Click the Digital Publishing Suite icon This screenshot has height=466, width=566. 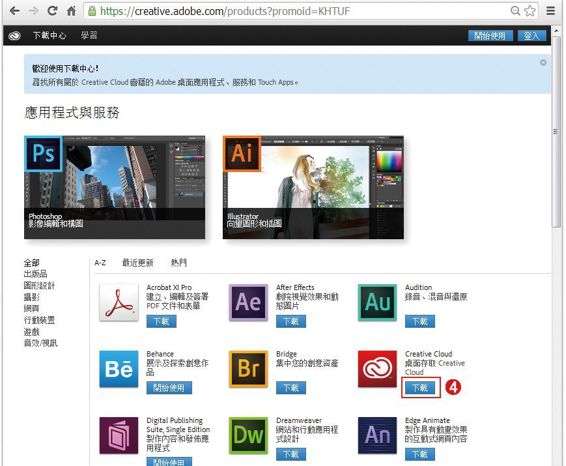(x=119, y=435)
